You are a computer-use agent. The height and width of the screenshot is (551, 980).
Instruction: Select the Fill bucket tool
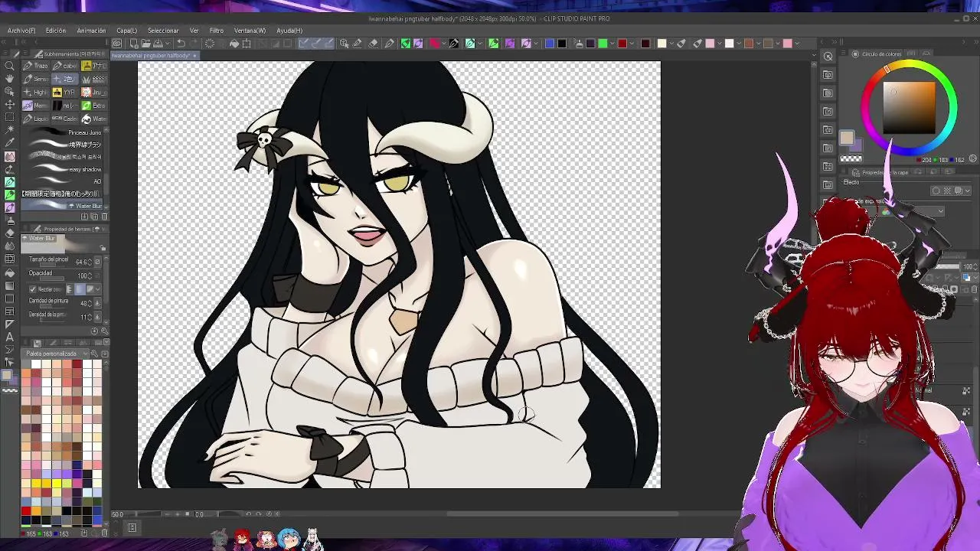pyautogui.click(x=9, y=272)
